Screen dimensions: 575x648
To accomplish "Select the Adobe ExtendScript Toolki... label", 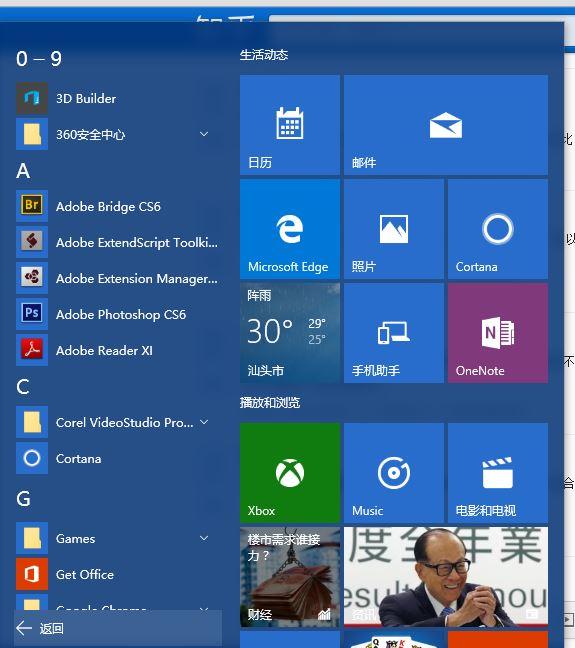I will tap(137, 243).
